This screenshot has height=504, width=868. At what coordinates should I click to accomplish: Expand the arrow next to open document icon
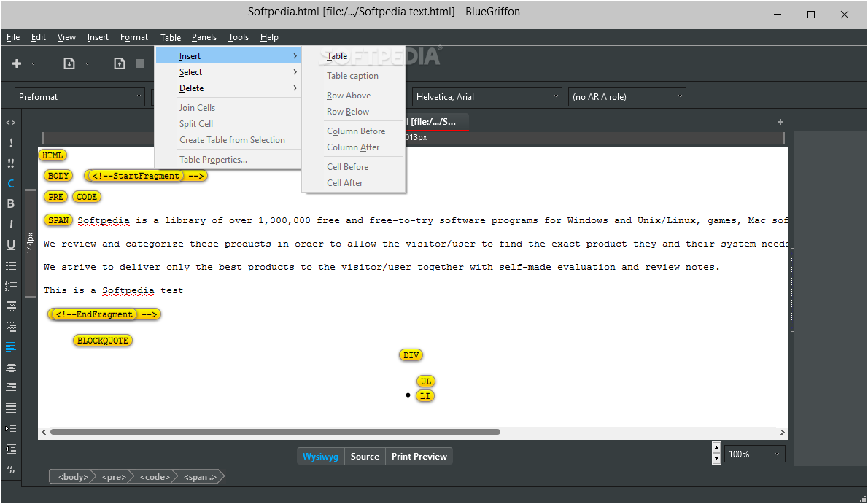point(87,63)
